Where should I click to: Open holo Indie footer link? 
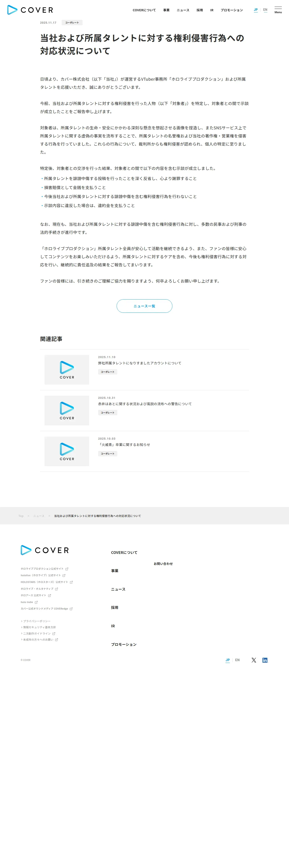pyautogui.click(x=27, y=602)
